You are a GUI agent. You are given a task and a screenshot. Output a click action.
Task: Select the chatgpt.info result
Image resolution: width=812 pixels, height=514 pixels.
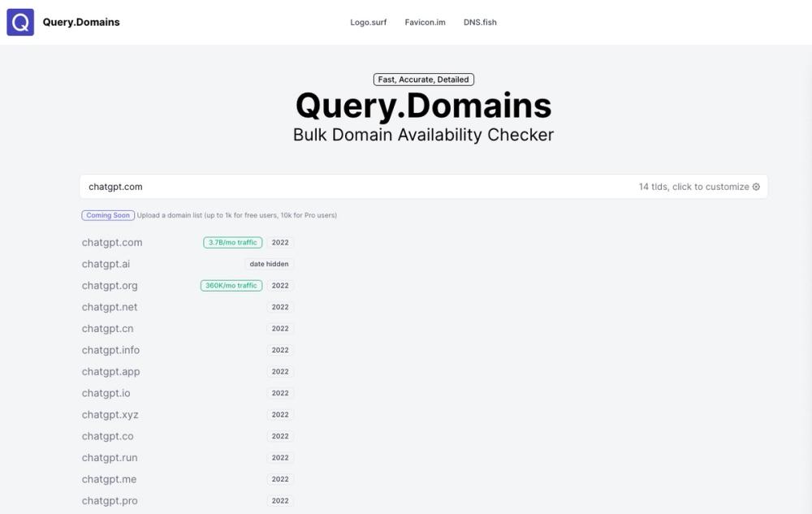pos(110,351)
